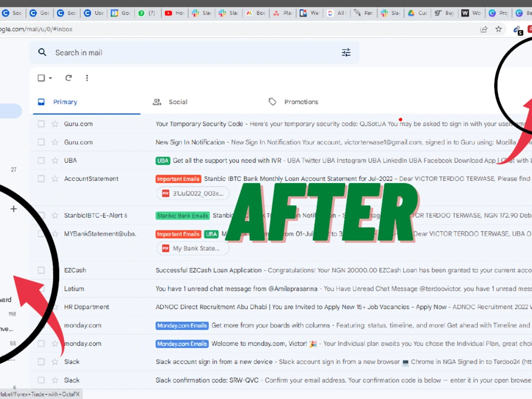Image resolution: width=532 pixels, height=399 pixels.
Task: Check the Guru.com Temporary Security Code email
Action: click(x=41, y=124)
